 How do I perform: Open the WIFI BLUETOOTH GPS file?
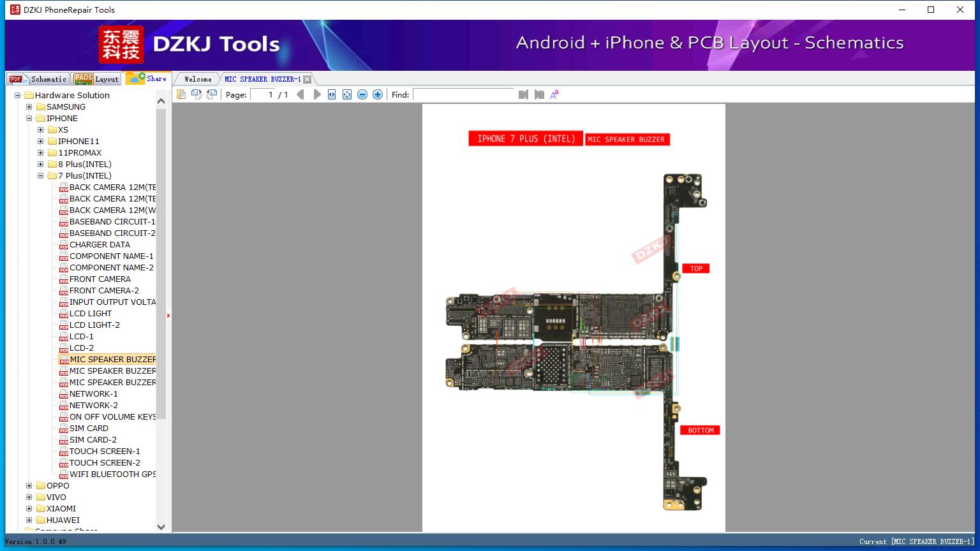tap(112, 474)
